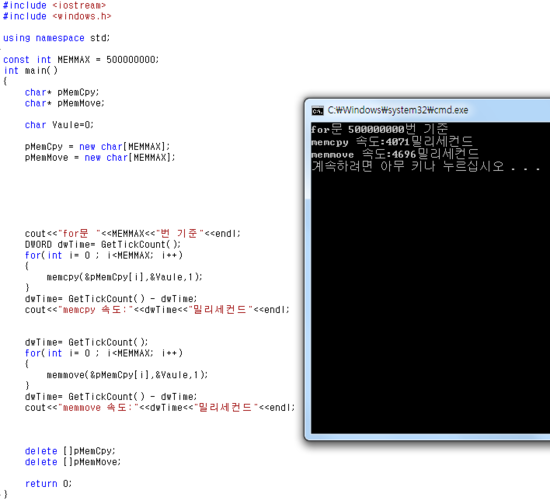Image resolution: width=550 pixels, height=504 pixels.
Task: Click the 'return 0;' statement
Action: click(x=48, y=484)
